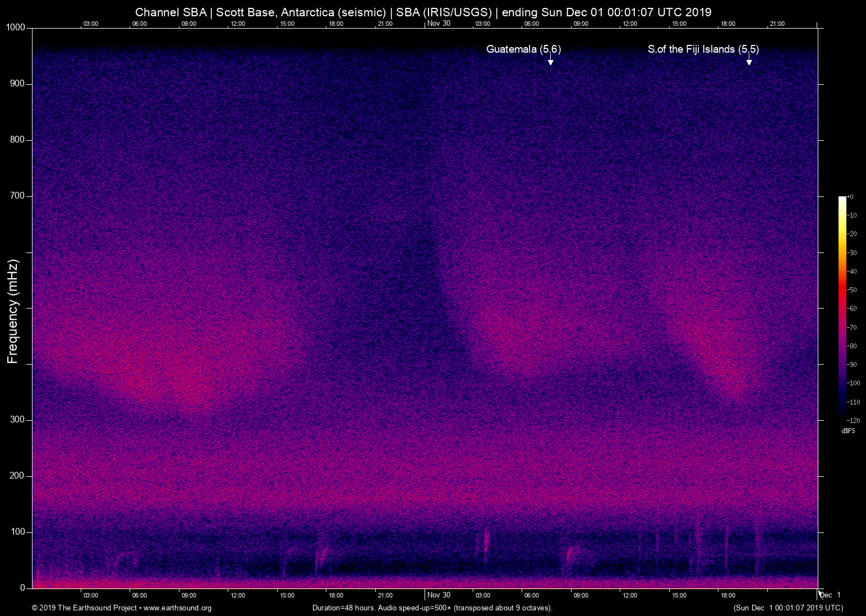Click the Guatemala (5.6) earthquake label
Screen dimensions: 866x616
pyautogui.click(x=523, y=49)
